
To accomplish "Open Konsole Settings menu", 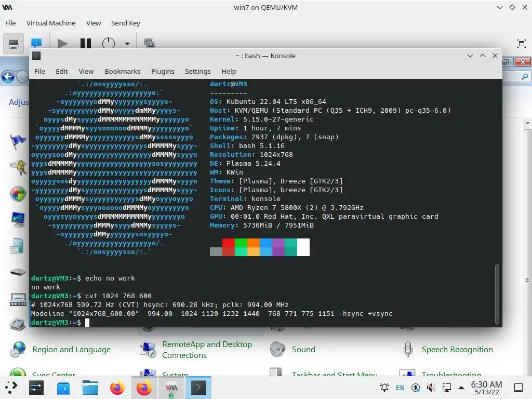I will click(198, 71).
